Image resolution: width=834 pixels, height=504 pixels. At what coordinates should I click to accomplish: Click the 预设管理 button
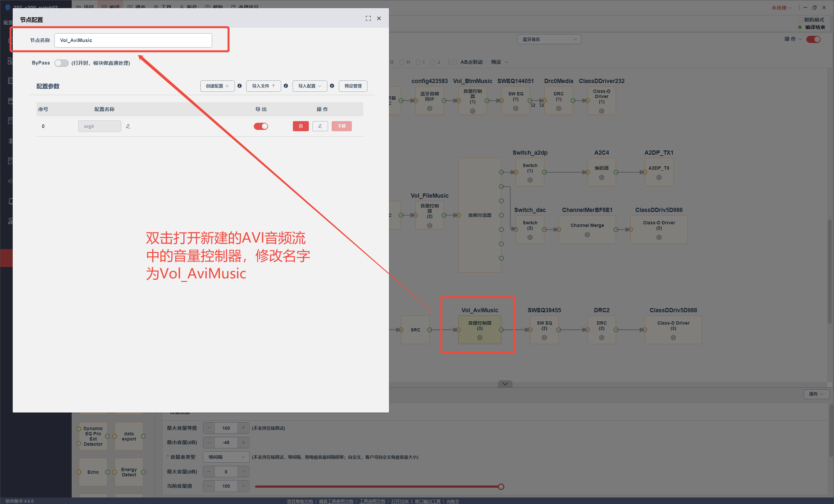click(x=353, y=86)
